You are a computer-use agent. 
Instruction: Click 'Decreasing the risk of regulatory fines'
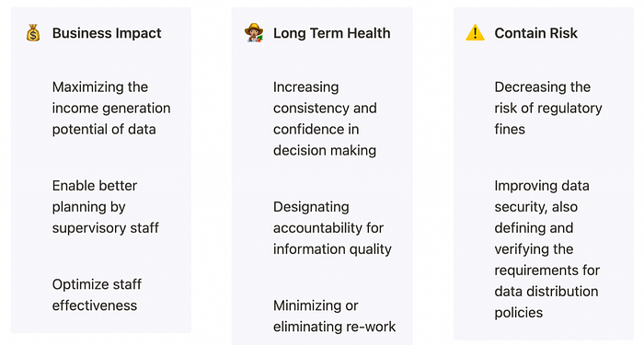click(x=548, y=108)
